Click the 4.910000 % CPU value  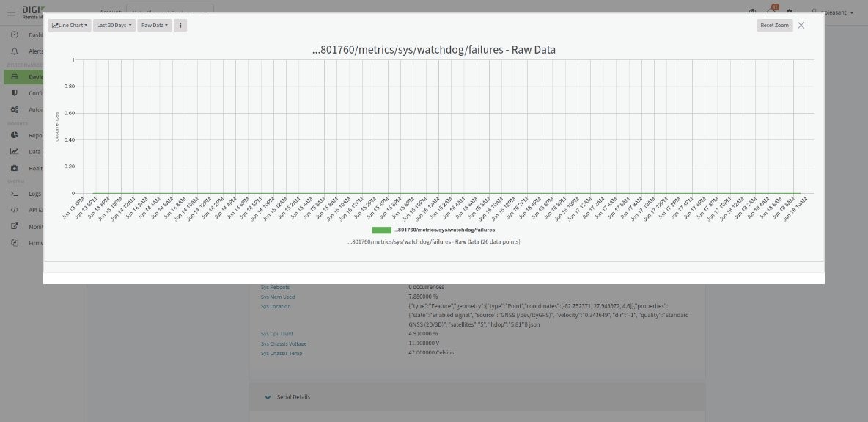[x=423, y=334]
